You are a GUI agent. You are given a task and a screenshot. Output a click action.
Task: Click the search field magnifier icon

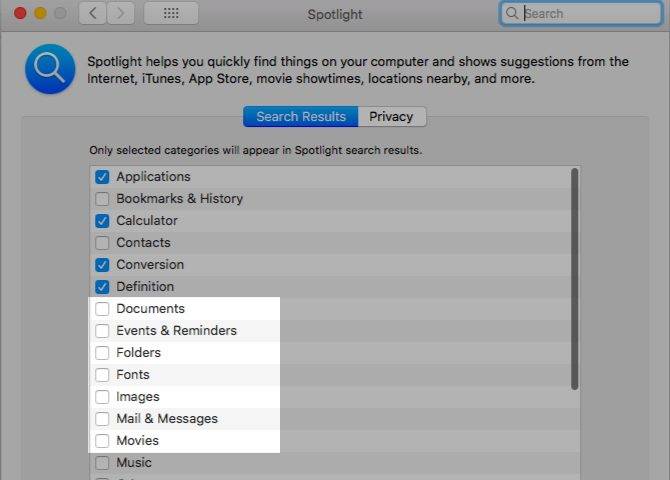[x=511, y=13]
